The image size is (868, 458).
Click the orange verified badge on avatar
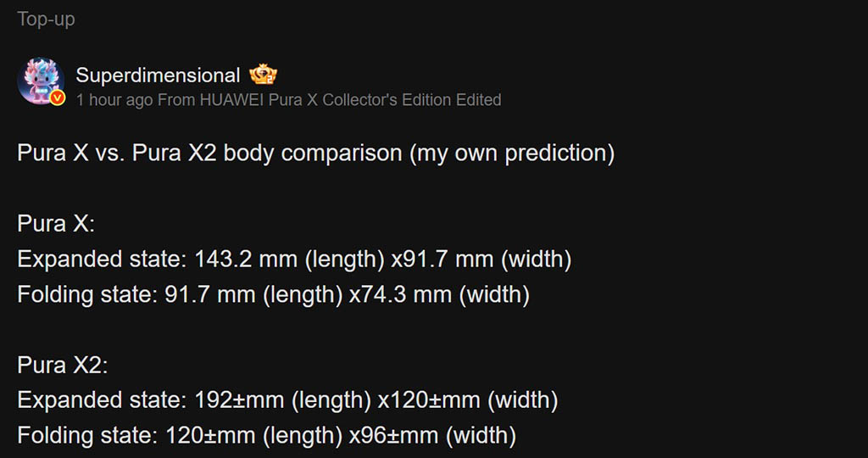coord(58,99)
